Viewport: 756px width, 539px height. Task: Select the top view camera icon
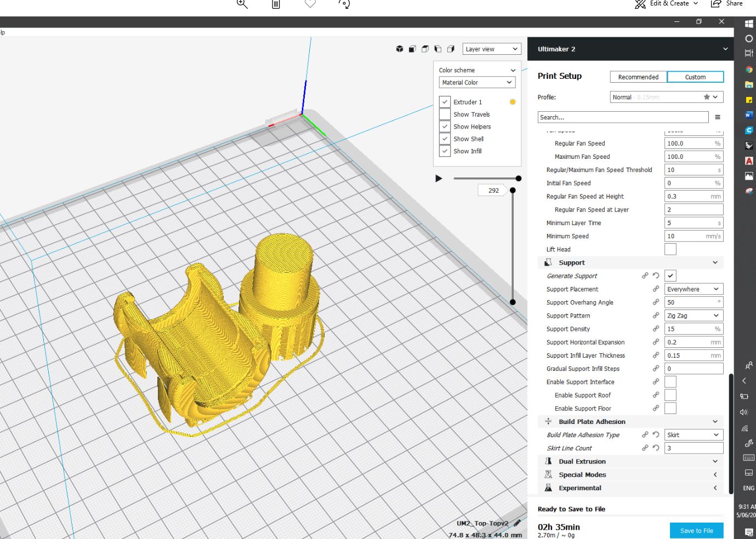(425, 49)
